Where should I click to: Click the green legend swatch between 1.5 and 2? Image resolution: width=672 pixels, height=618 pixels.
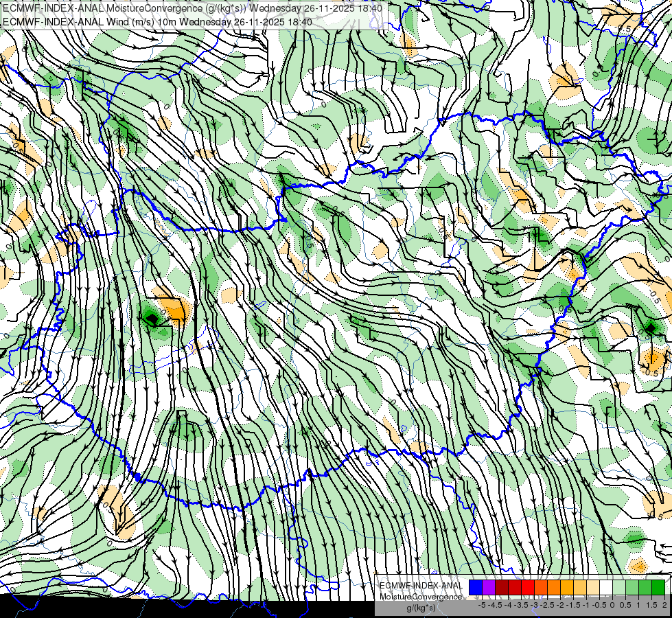(x=645, y=587)
